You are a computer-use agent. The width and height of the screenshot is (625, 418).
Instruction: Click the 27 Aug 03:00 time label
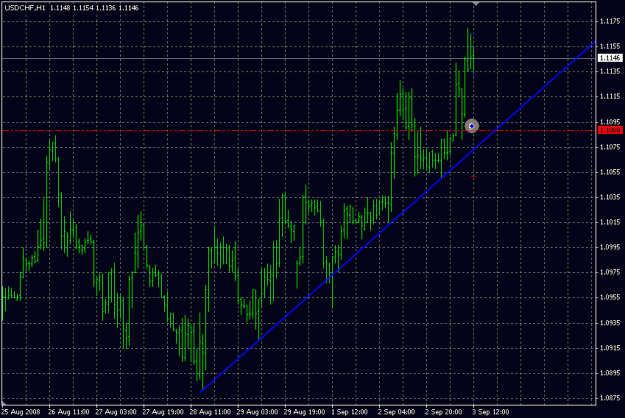(116, 412)
